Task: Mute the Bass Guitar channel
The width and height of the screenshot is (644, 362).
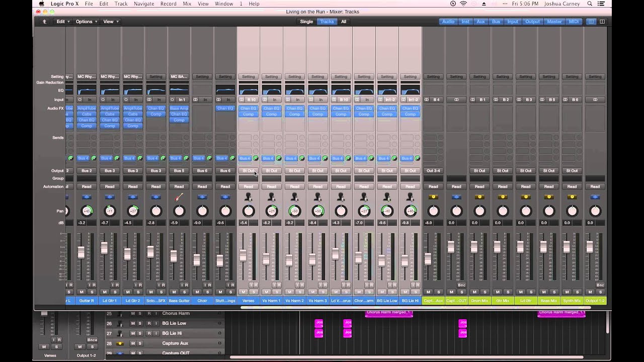Action: coord(174,292)
